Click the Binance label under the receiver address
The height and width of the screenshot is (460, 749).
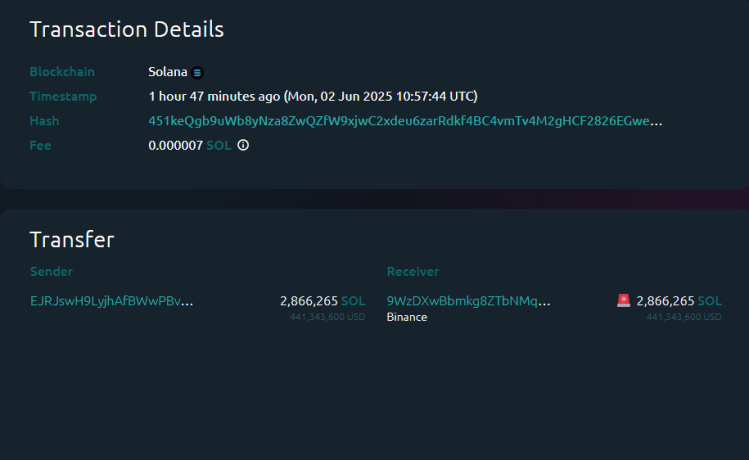pyautogui.click(x=407, y=317)
